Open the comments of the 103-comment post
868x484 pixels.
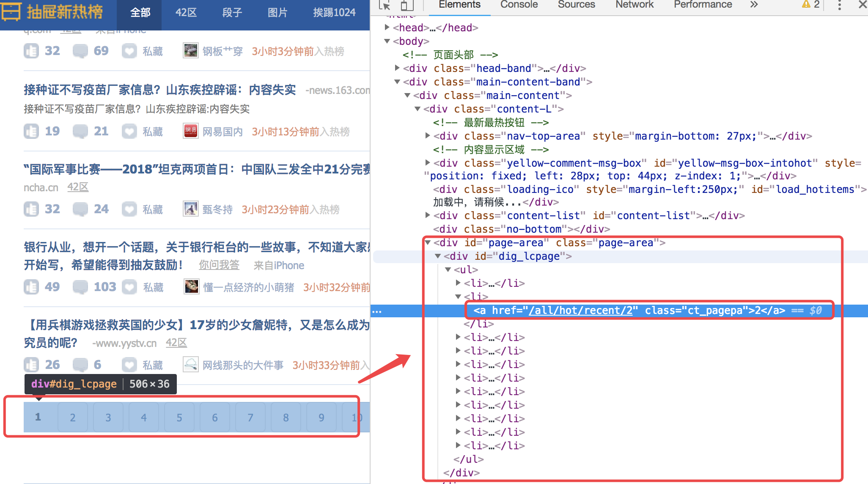[80, 287]
